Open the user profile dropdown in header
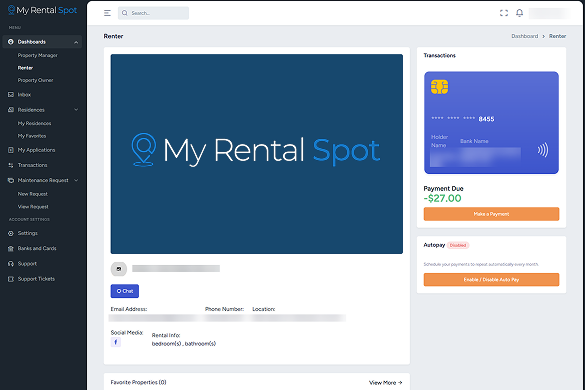585x390 pixels. click(x=549, y=13)
